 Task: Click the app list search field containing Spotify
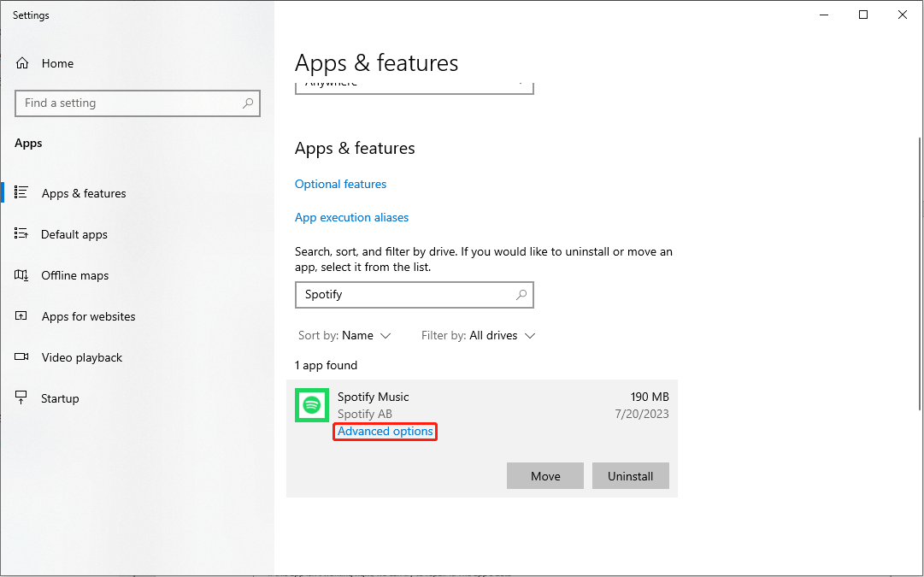[x=415, y=295]
